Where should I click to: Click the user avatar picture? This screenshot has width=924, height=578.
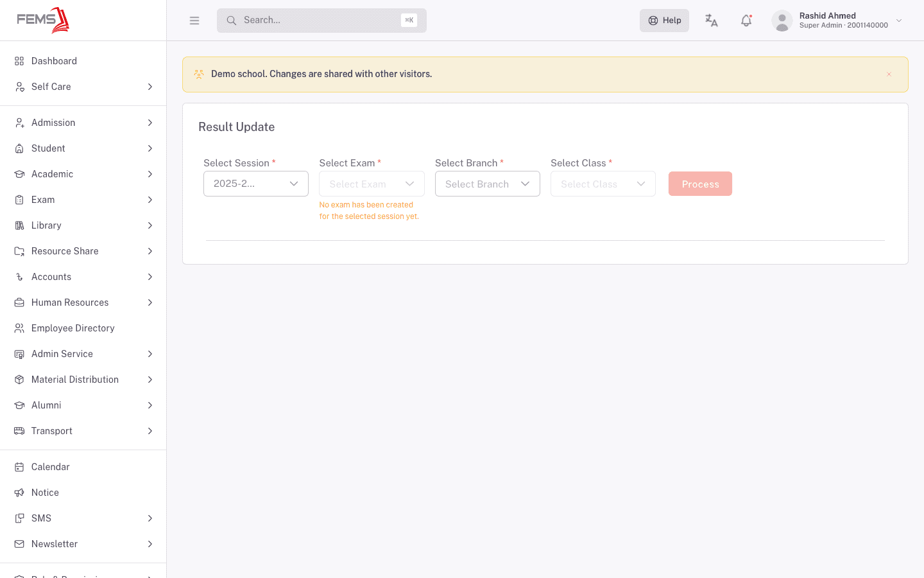tap(782, 21)
